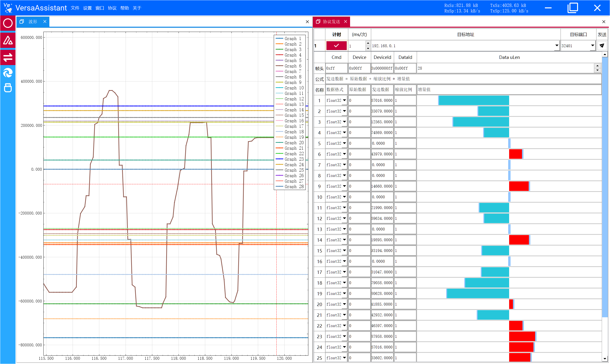Edit the DataId field 0x00ff

coord(405,68)
